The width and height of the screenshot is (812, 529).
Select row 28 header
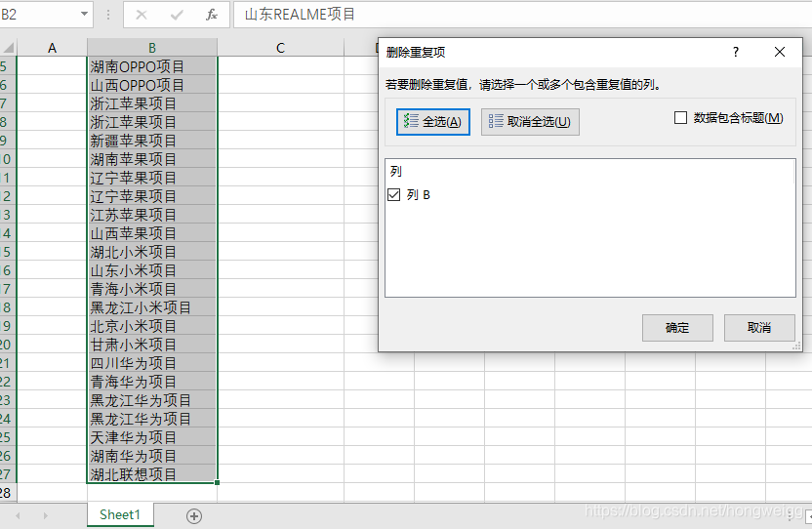[7, 493]
